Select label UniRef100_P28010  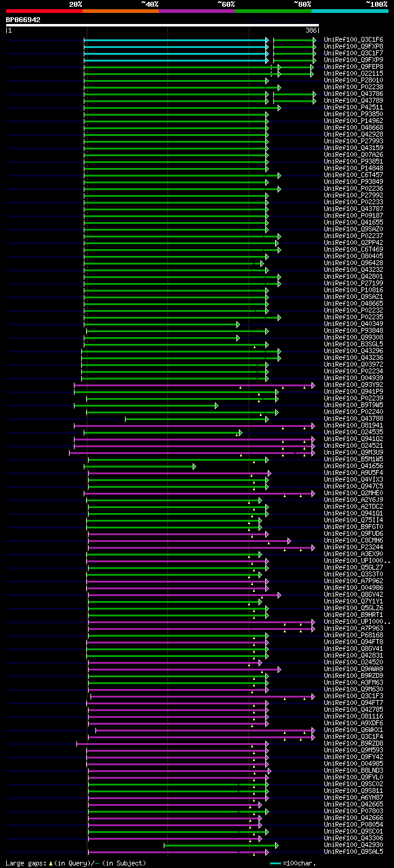click(353, 81)
